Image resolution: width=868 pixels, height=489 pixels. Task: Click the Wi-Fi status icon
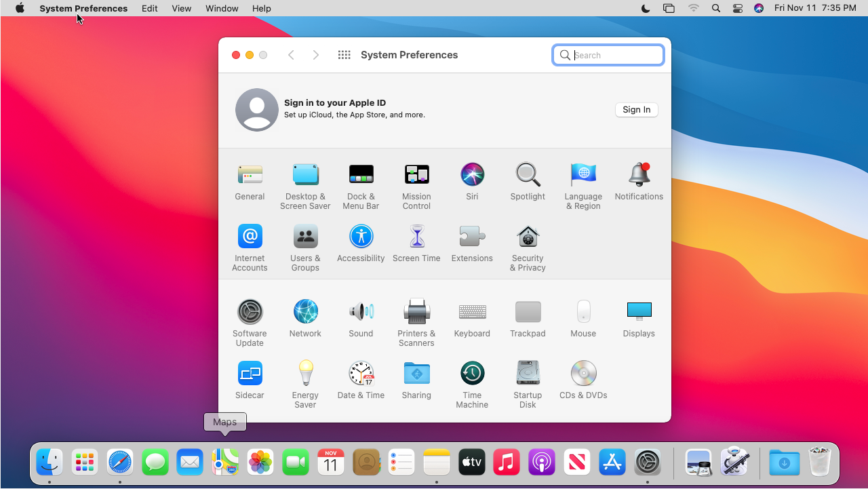(x=693, y=8)
